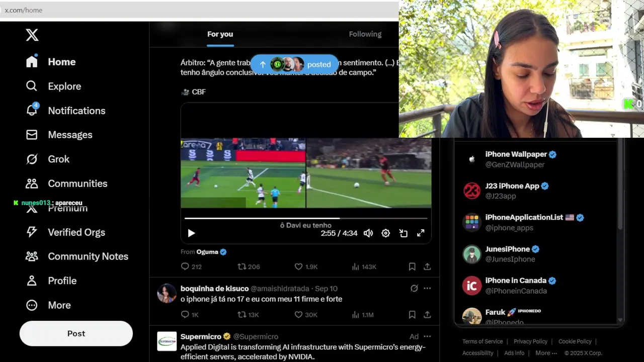Switch to the Following tab
The width and height of the screenshot is (644, 362).
pyautogui.click(x=365, y=34)
